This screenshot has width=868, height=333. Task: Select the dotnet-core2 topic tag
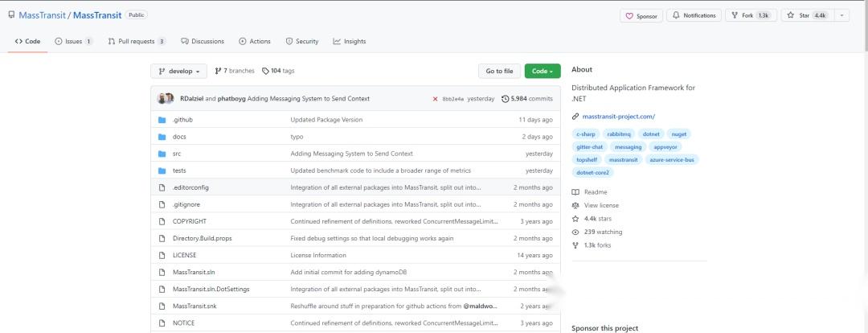pos(593,172)
